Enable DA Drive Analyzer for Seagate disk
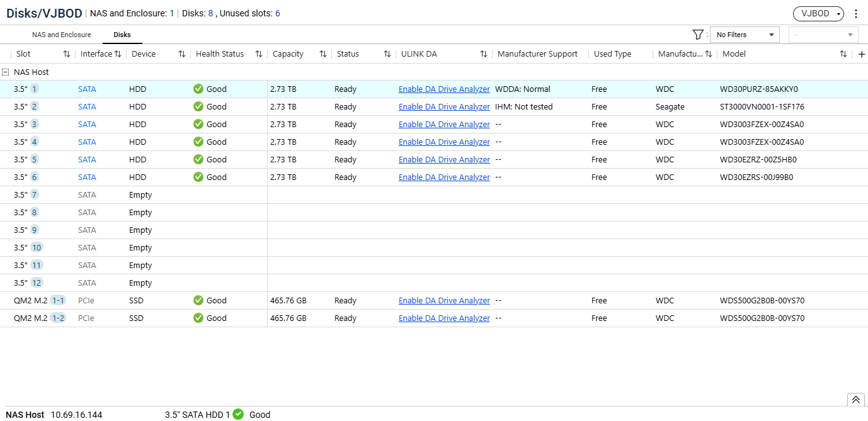 (444, 107)
